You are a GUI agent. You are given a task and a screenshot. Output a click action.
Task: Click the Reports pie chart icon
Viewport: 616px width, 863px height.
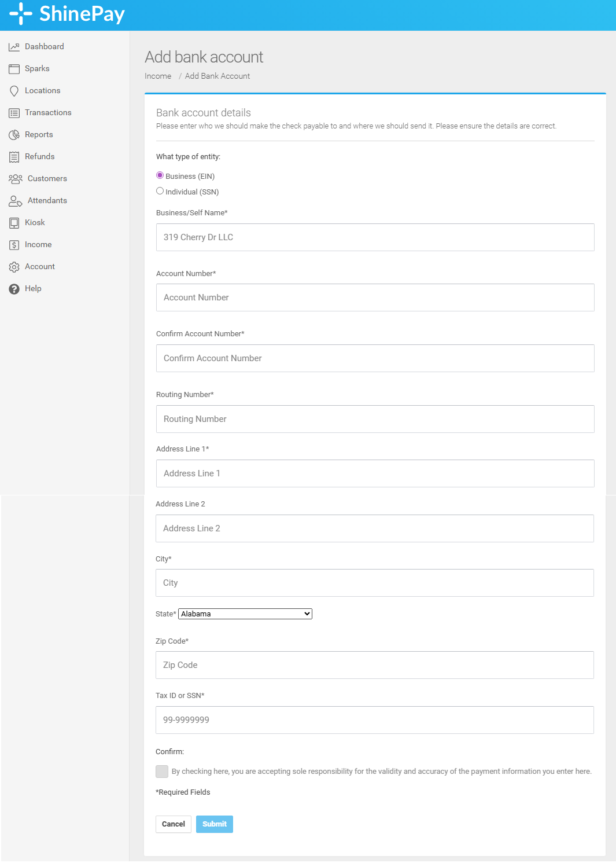click(14, 135)
